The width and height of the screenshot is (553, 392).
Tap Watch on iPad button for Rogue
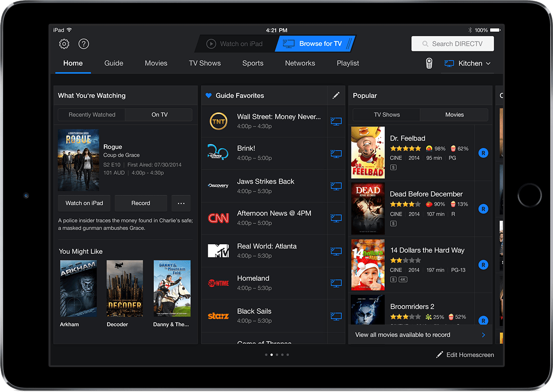(x=84, y=203)
